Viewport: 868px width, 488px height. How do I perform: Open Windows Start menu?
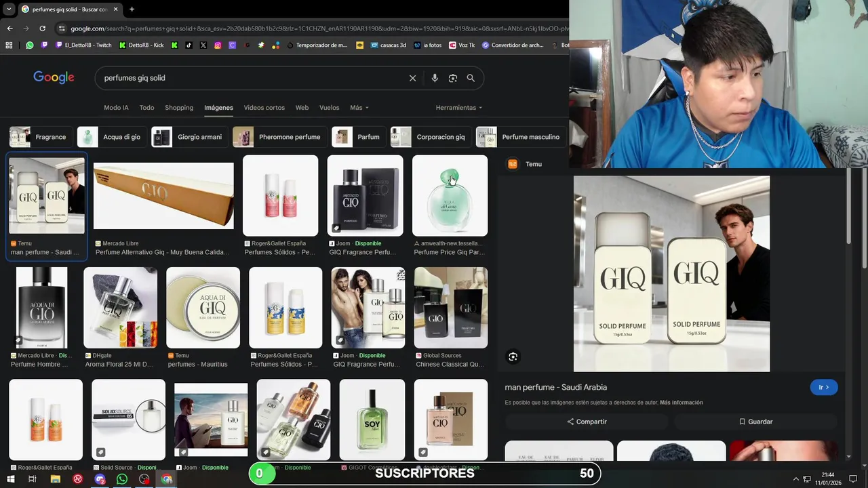[10, 479]
